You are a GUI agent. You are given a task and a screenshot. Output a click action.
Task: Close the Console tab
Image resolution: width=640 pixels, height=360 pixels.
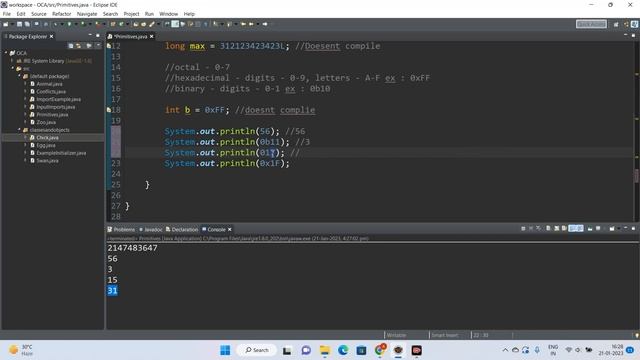229,229
